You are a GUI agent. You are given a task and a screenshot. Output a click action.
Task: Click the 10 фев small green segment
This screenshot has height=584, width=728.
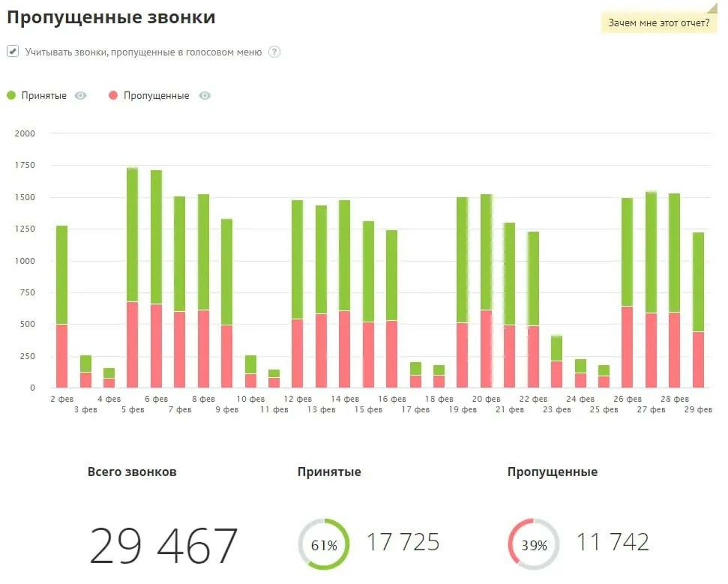point(251,364)
